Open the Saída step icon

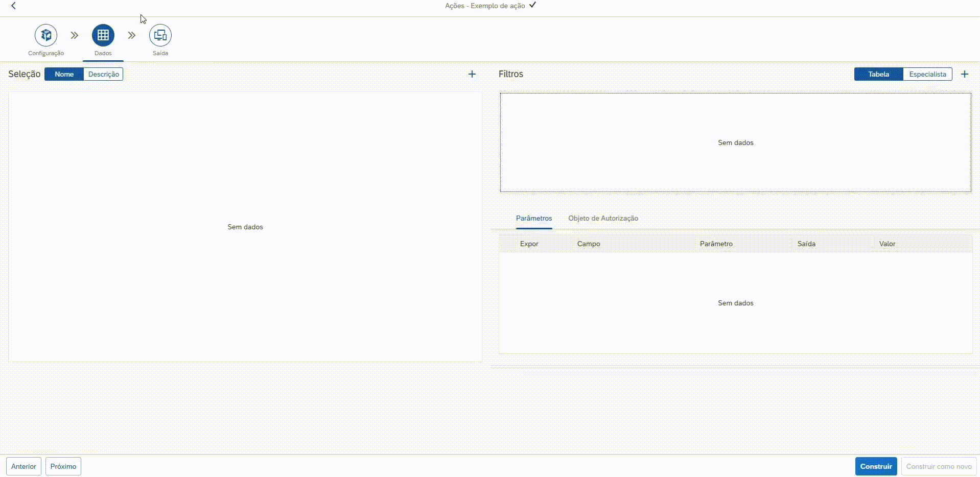[160, 35]
